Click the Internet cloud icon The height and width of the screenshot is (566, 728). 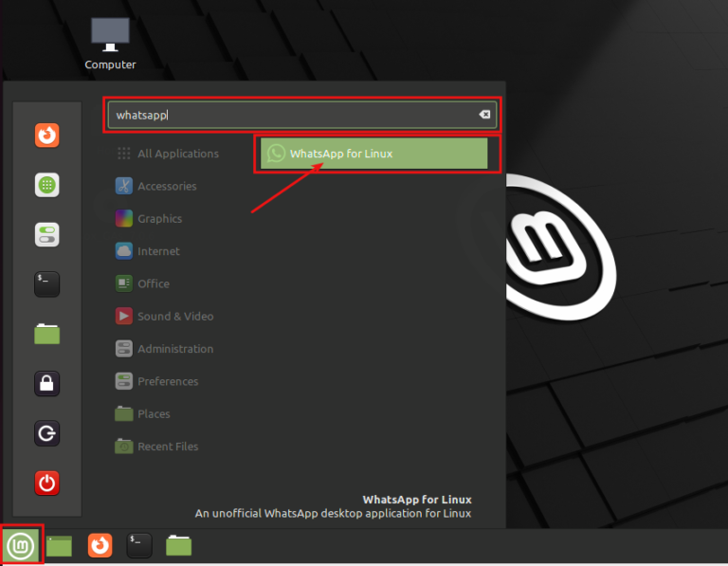[x=124, y=251]
